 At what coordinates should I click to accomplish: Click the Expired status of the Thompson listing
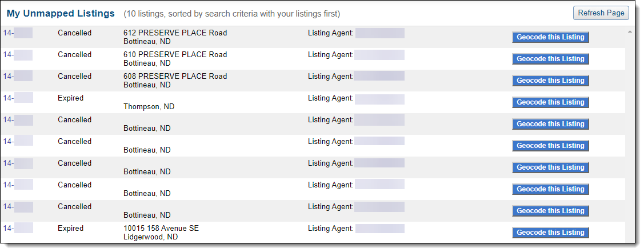pos(71,98)
